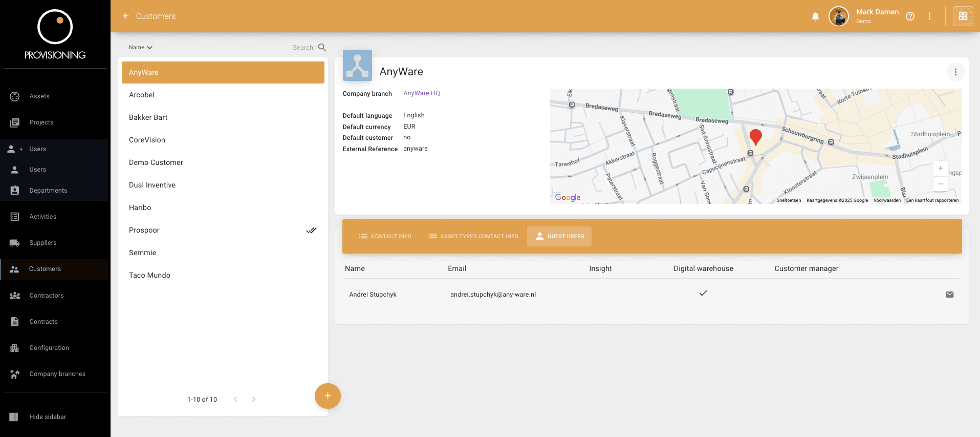The width and height of the screenshot is (980, 437).
Task: Go to next page of customers
Action: 254,400
